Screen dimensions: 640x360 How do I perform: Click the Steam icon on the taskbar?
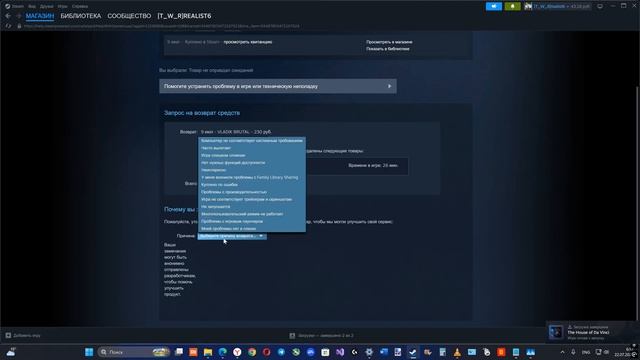tap(413, 352)
